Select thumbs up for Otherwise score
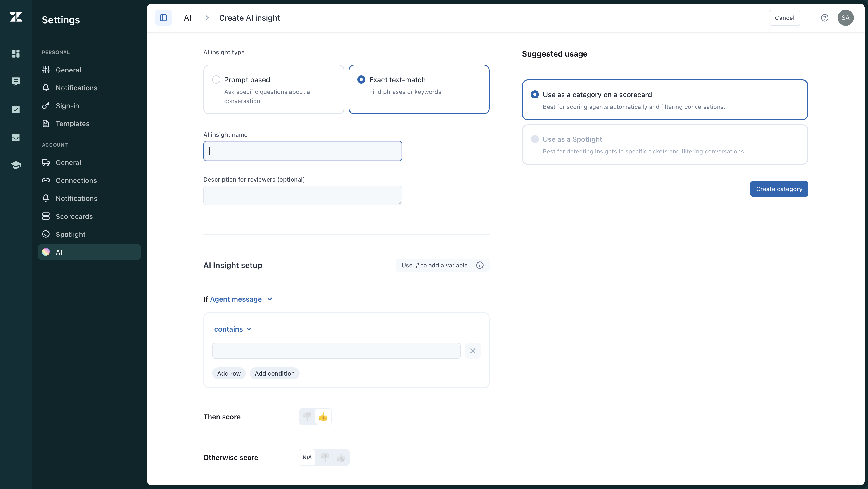Image resolution: width=868 pixels, height=489 pixels. pyautogui.click(x=341, y=458)
